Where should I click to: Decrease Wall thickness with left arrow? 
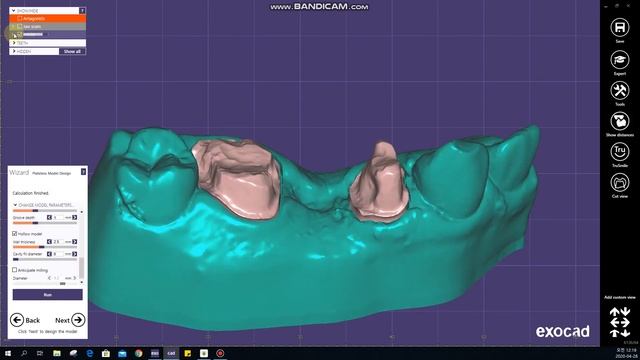pos(49,242)
